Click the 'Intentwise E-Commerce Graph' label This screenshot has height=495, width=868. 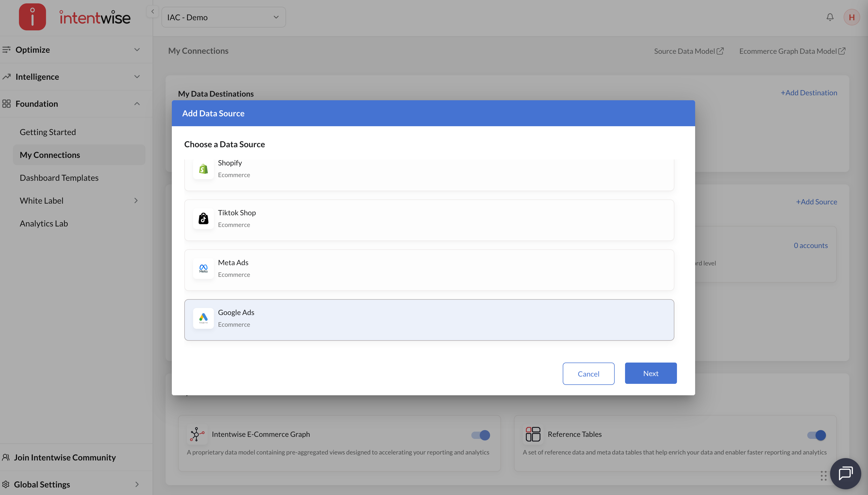tap(261, 434)
